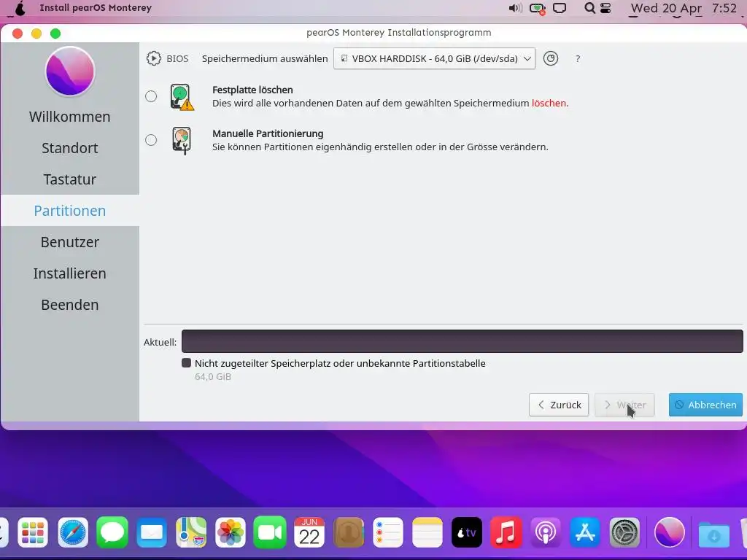Open System Settings gear in dock
The height and width of the screenshot is (560, 747).
click(x=624, y=532)
